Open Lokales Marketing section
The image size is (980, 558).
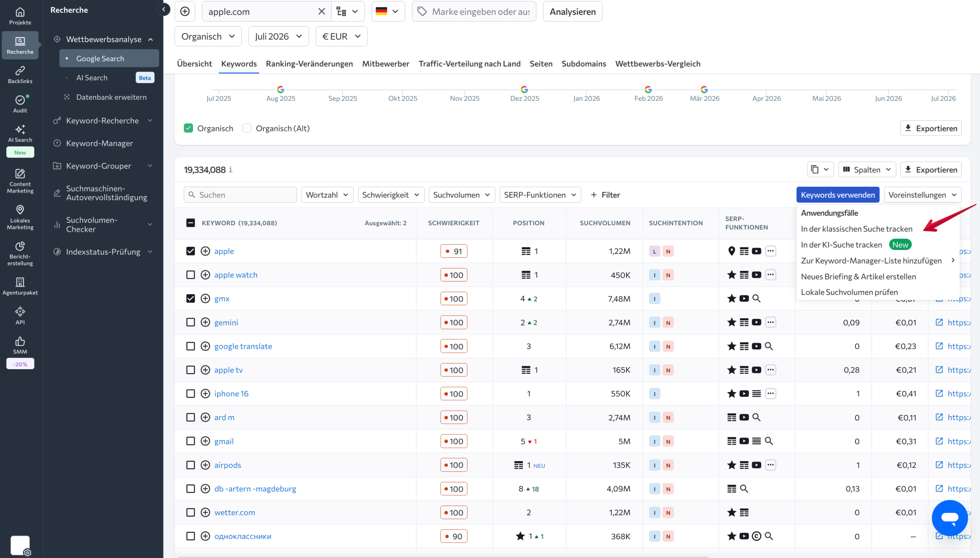pyautogui.click(x=20, y=217)
